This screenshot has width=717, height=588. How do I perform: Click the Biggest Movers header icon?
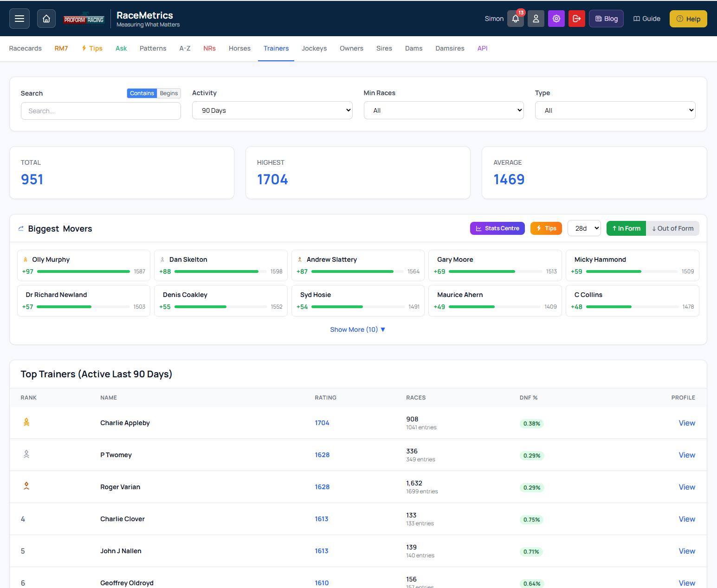tap(21, 229)
